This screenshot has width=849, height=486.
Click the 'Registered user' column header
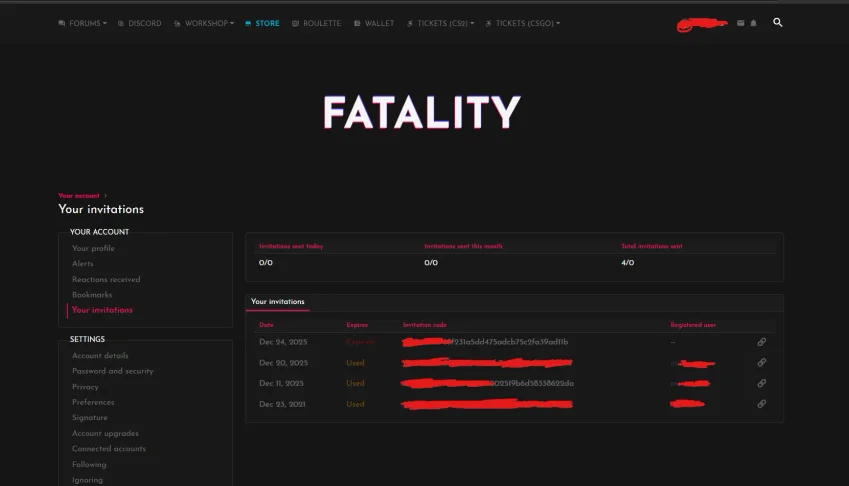(693, 325)
